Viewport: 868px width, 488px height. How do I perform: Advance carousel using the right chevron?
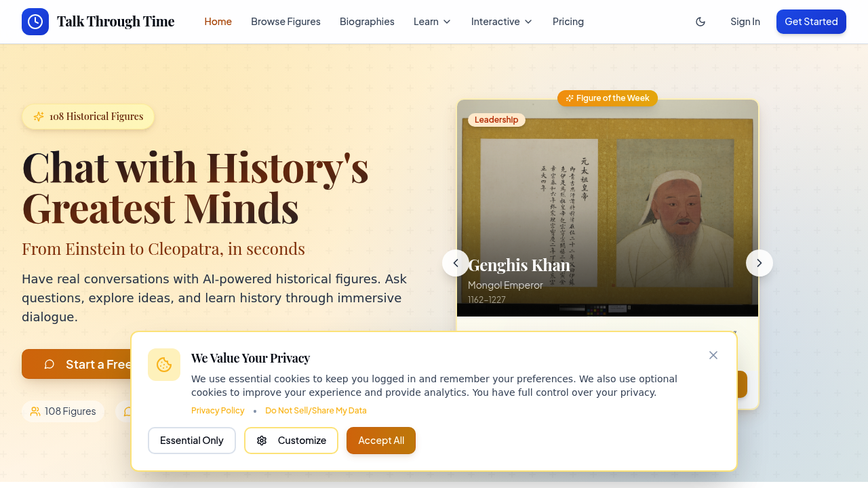[759, 263]
